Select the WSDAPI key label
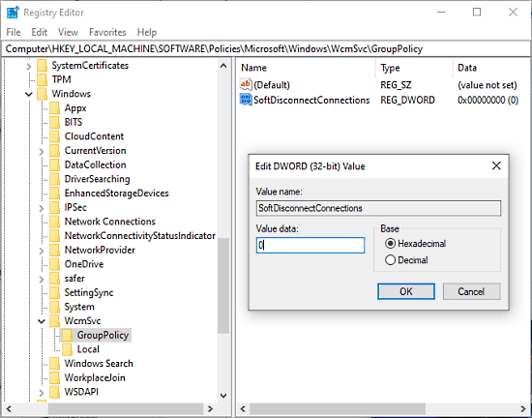The height and width of the screenshot is (418, 532). coord(81,392)
